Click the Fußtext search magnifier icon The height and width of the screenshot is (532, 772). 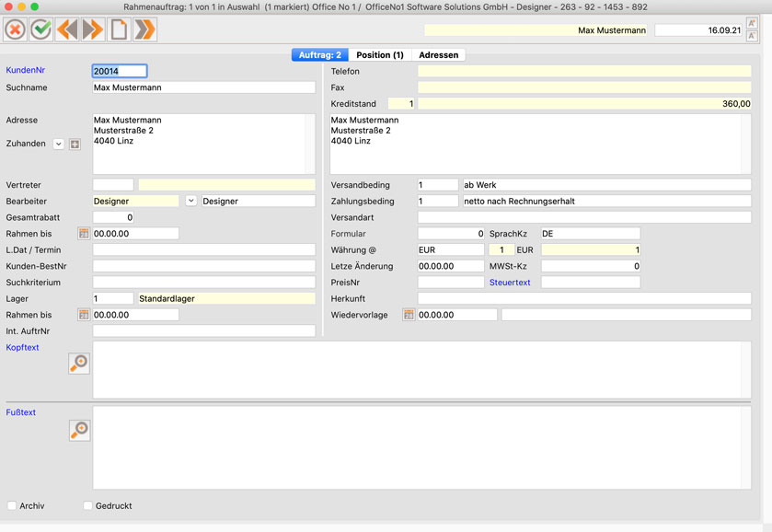click(x=79, y=431)
